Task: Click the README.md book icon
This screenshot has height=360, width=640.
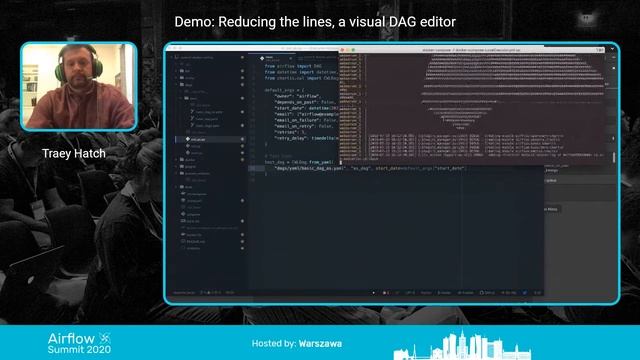Action: (x=183, y=241)
